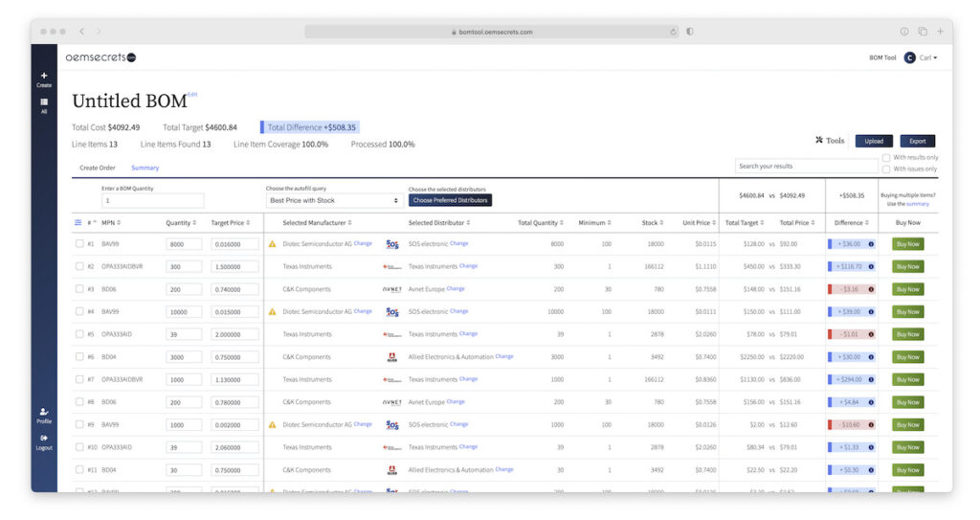Click the Export button
The image size is (980, 520).
click(x=918, y=141)
